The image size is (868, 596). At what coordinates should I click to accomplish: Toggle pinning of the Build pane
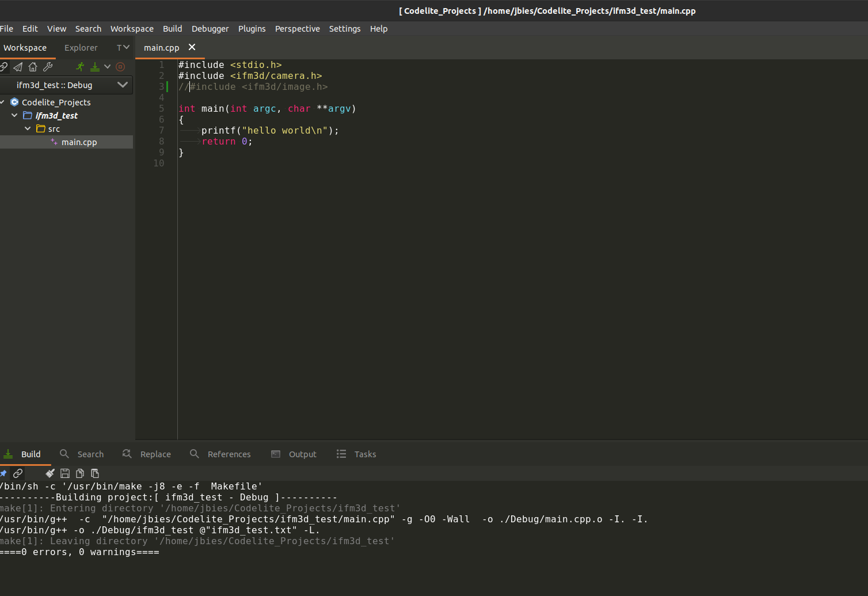3,473
